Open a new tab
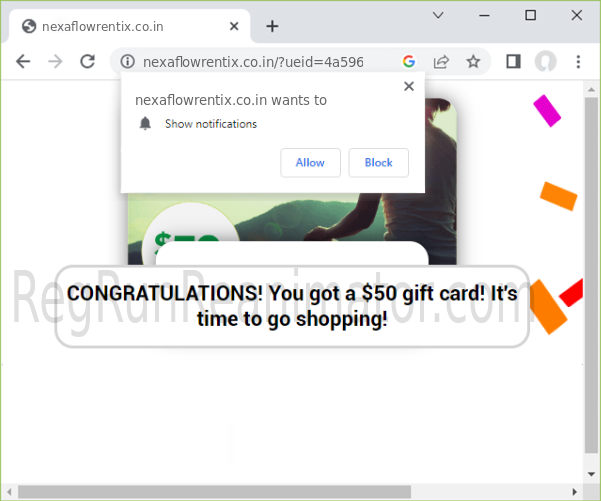 pos(272,26)
